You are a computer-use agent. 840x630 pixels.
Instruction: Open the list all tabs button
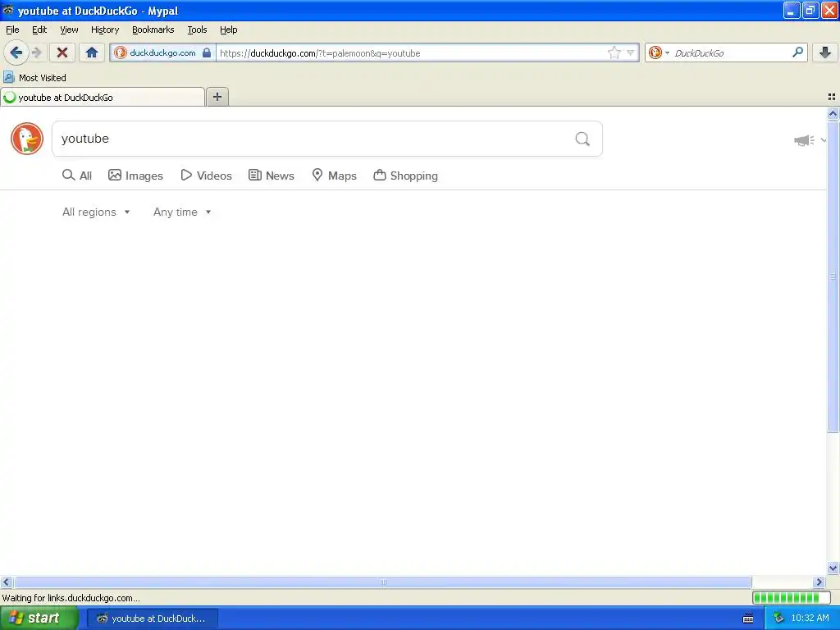832,97
